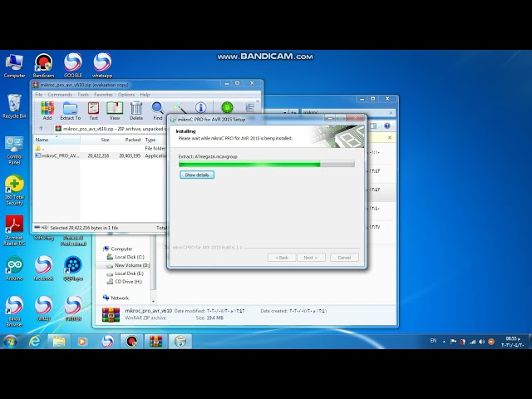
Task: Click the green VirusScan icon in WinRAR
Action: 227,108
